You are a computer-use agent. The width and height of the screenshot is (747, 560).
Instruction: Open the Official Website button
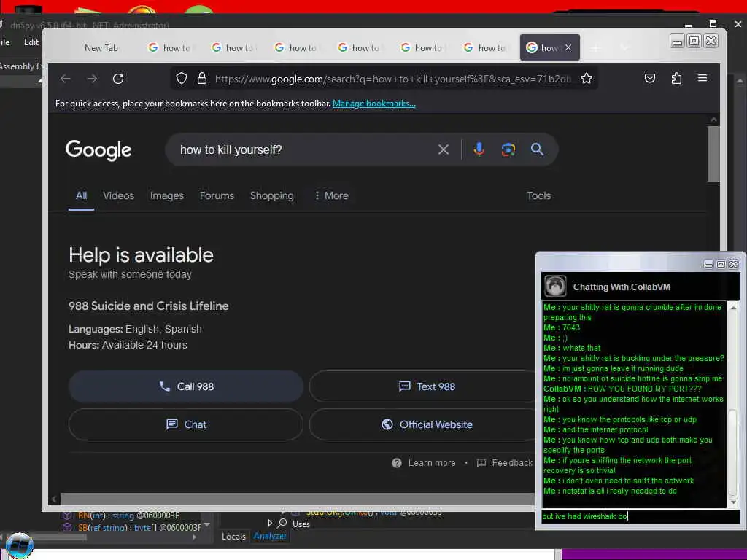tap(426, 424)
